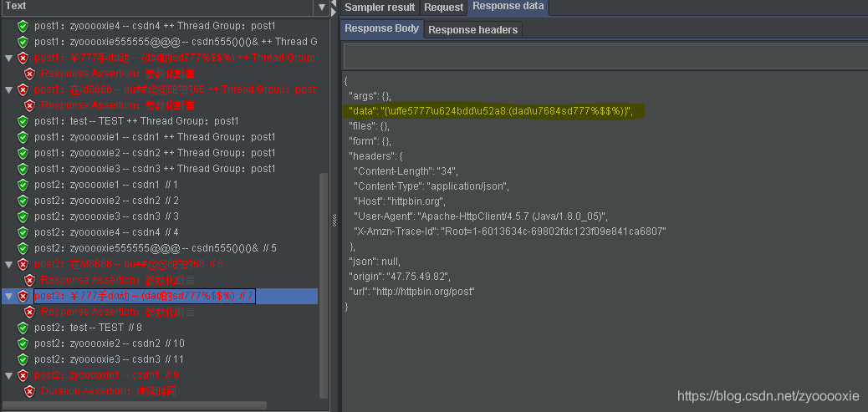Click the "Content-Length": "34" line
Screen dimensions: 868x412
coord(406,171)
